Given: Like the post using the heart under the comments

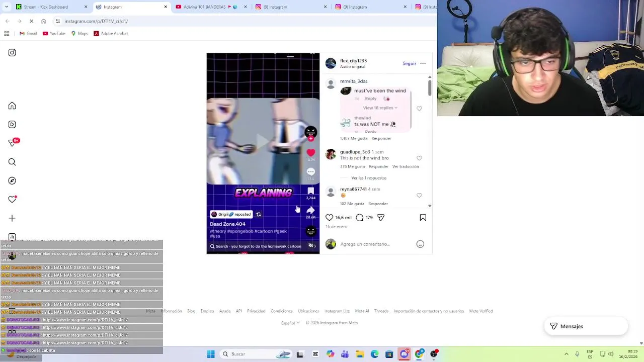Looking at the screenshot, I should pyautogui.click(x=329, y=218).
